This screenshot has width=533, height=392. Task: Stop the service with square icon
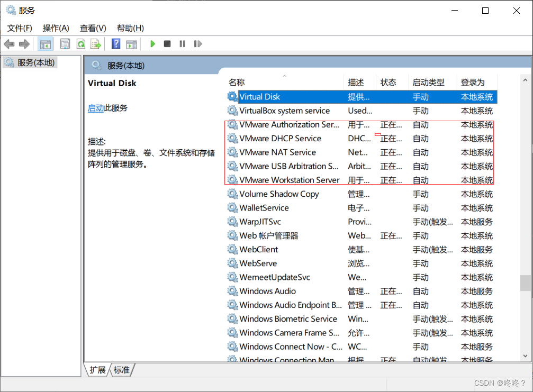(x=167, y=44)
